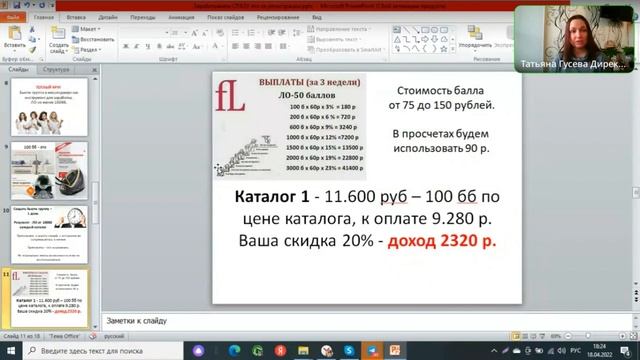This screenshot has width=640, height=360.
Task: Click the Decrease Font Size icon
Action: point(204,33)
